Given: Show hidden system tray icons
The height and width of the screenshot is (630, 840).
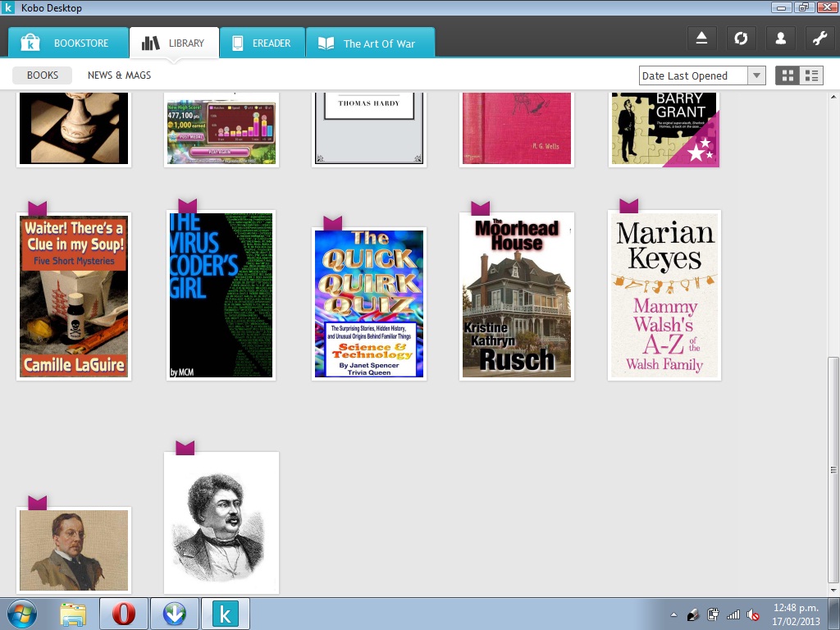Looking at the screenshot, I should pos(673,614).
